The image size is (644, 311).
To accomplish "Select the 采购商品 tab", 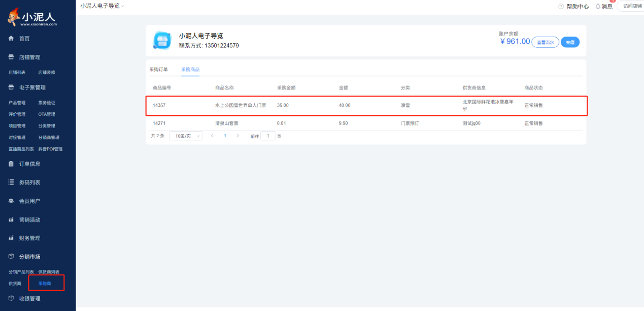I will (190, 69).
